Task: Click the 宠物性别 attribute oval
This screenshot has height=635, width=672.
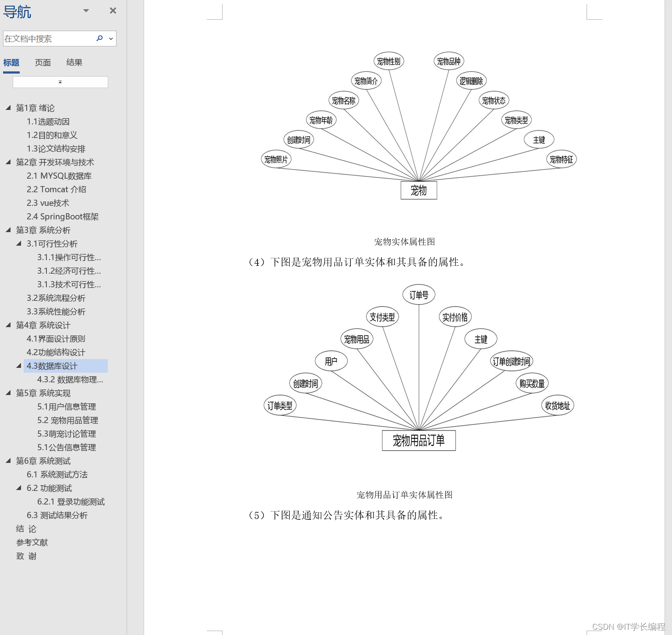Action: tap(389, 61)
